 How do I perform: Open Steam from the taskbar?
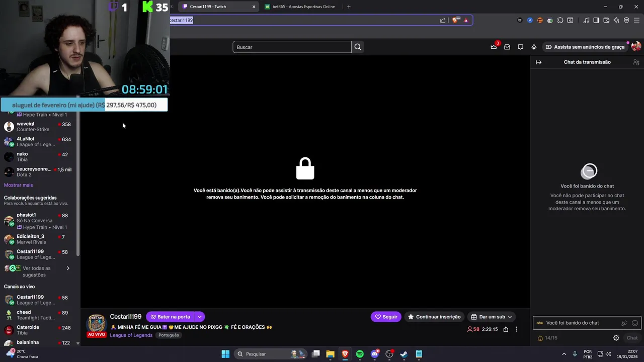[404, 354]
